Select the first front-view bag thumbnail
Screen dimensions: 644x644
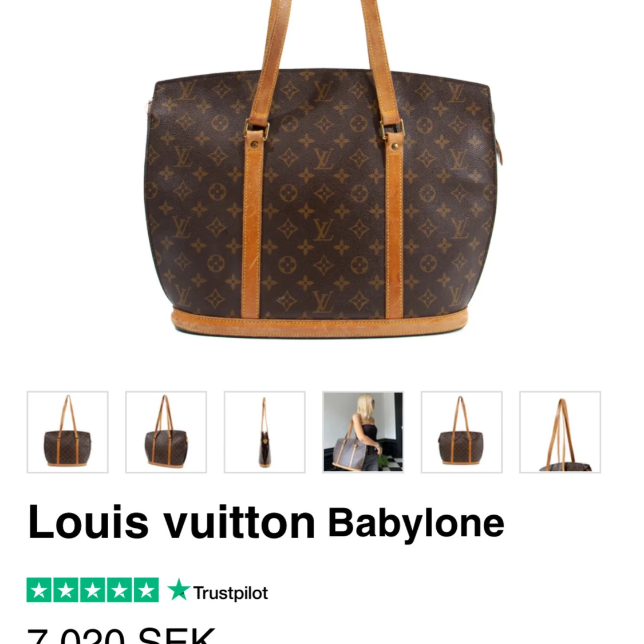pos(68,432)
